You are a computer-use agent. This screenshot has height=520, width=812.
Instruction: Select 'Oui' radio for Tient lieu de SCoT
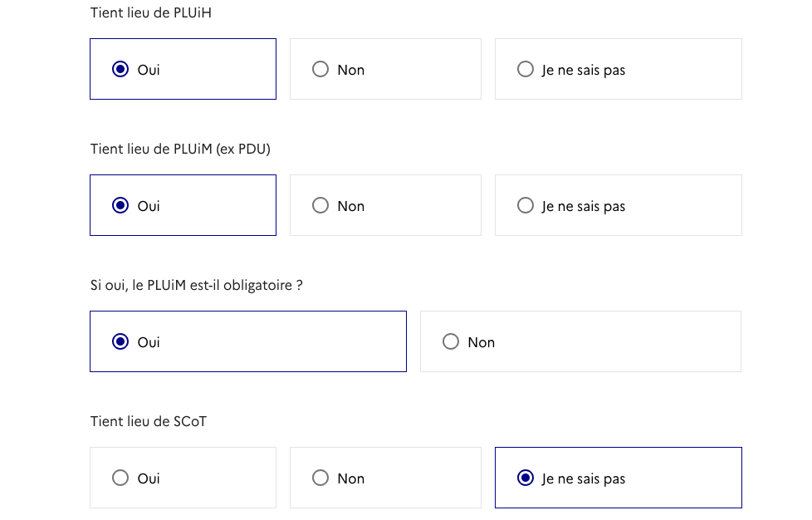point(120,478)
